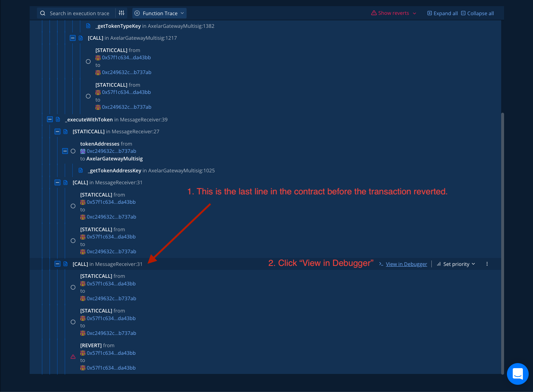The width and height of the screenshot is (533, 392).
Task: Collapse the STATICCALL in MessageReceiver:27 node
Action: [x=57, y=132]
